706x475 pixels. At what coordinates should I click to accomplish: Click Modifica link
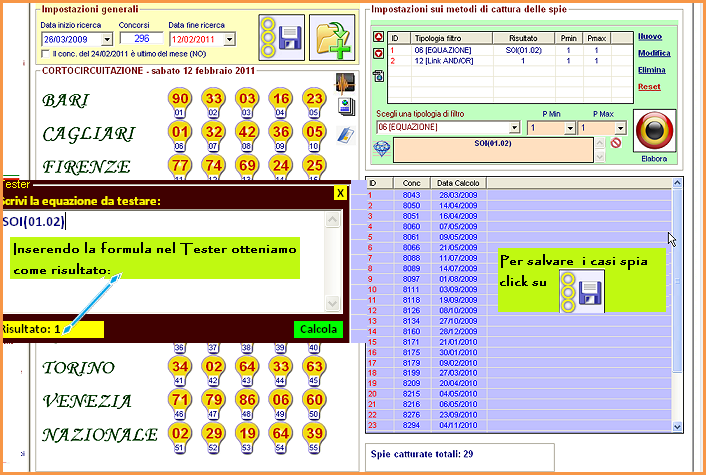click(x=654, y=53)
